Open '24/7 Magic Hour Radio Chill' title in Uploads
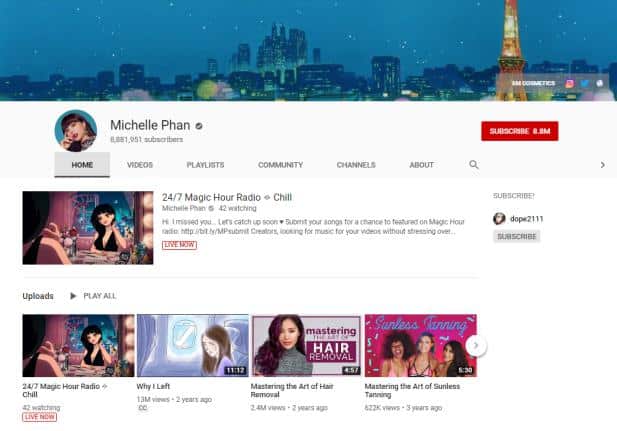 tap(65, 390)
